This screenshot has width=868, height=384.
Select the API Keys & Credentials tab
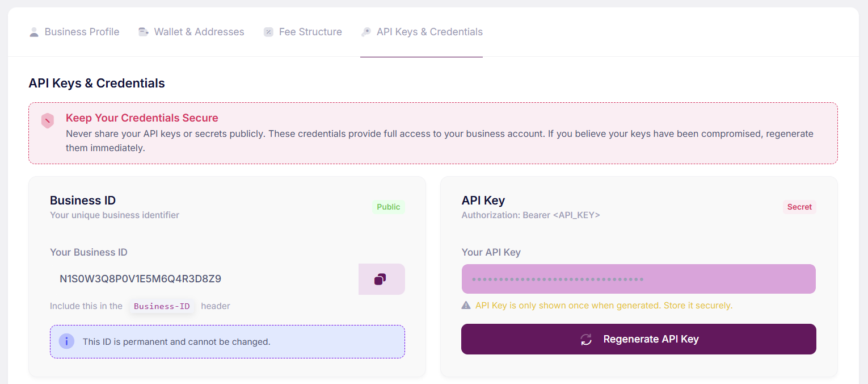(429, 32)
